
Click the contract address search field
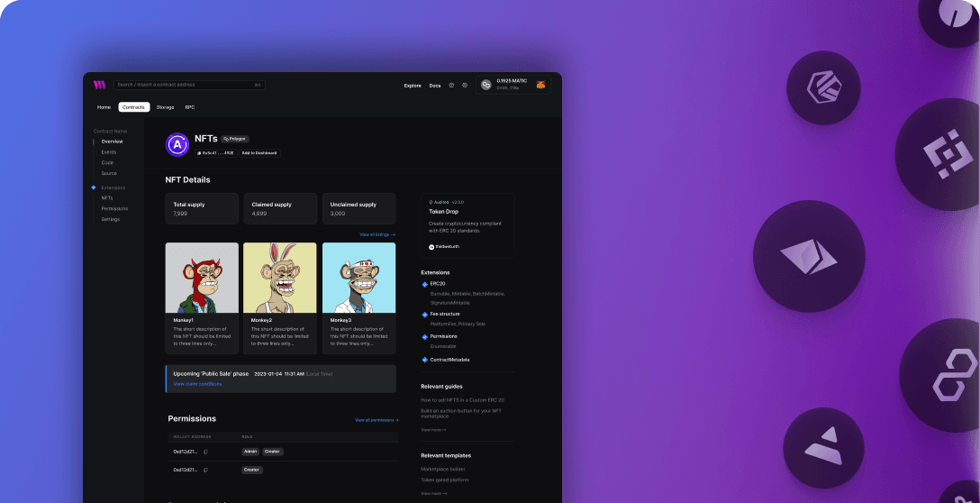click(x=189, y=85)
